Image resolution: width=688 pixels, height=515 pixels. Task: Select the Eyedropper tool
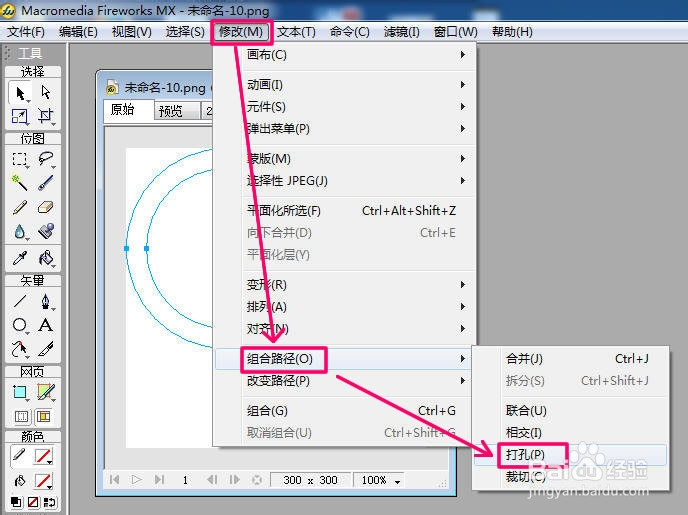click(x=20, y=258)
